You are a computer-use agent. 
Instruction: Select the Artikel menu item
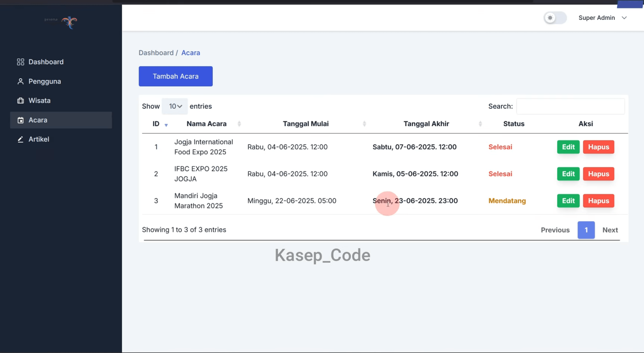coord(61,139)
